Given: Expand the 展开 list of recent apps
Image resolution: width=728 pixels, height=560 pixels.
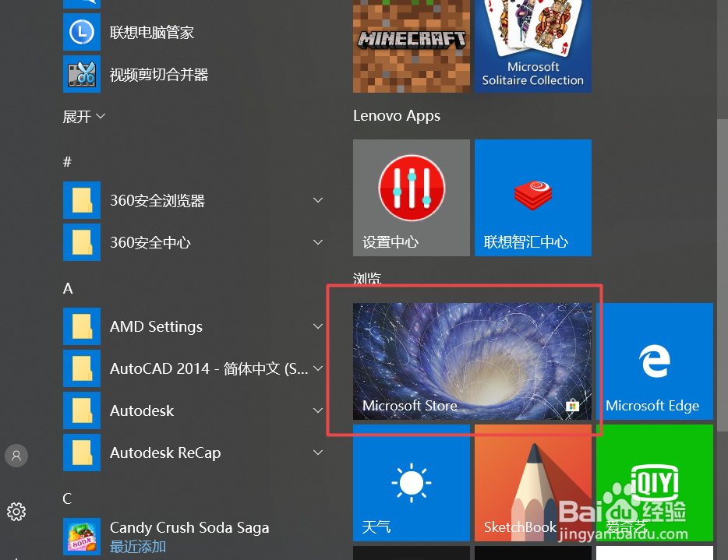Looking at the screenshot, I should (84, 116).
